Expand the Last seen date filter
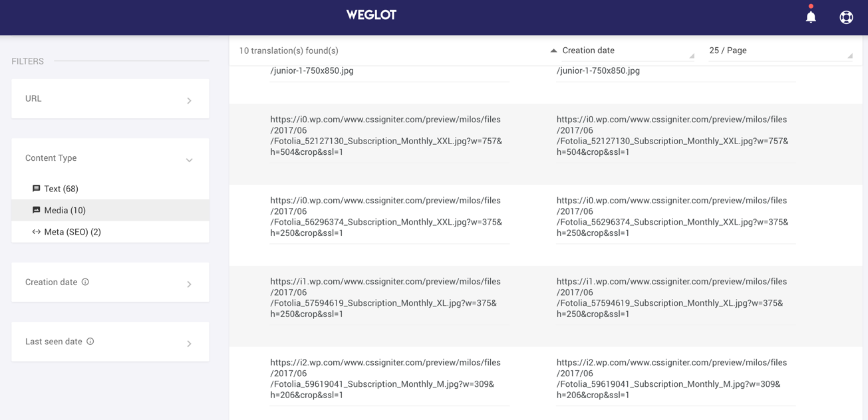 (110, 342)
